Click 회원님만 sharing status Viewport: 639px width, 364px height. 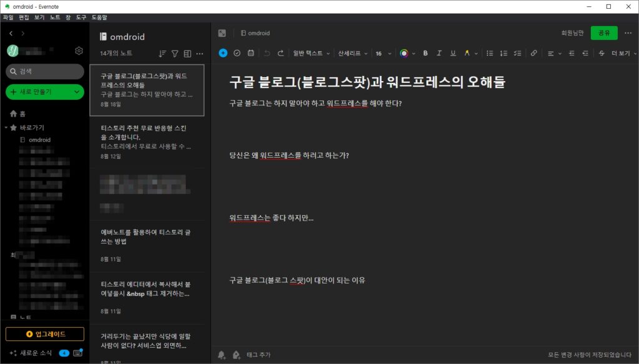pyautogui.click(x=572, y=33)
